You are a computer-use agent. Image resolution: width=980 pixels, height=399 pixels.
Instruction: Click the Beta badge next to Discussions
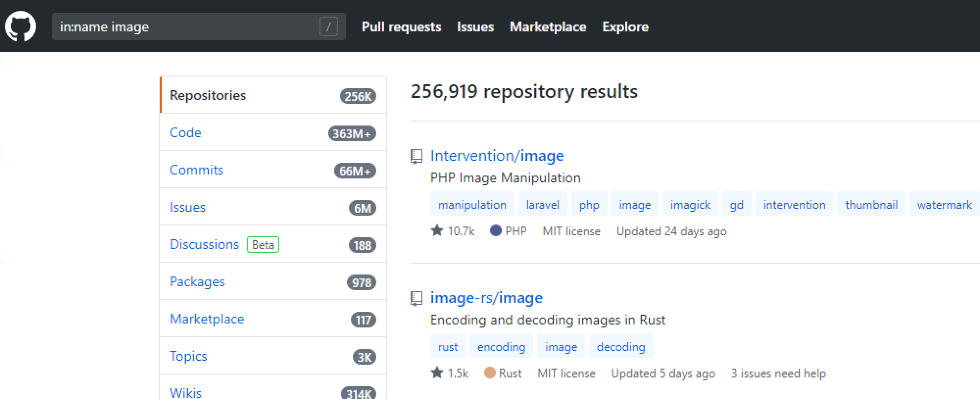click(263, 245)
